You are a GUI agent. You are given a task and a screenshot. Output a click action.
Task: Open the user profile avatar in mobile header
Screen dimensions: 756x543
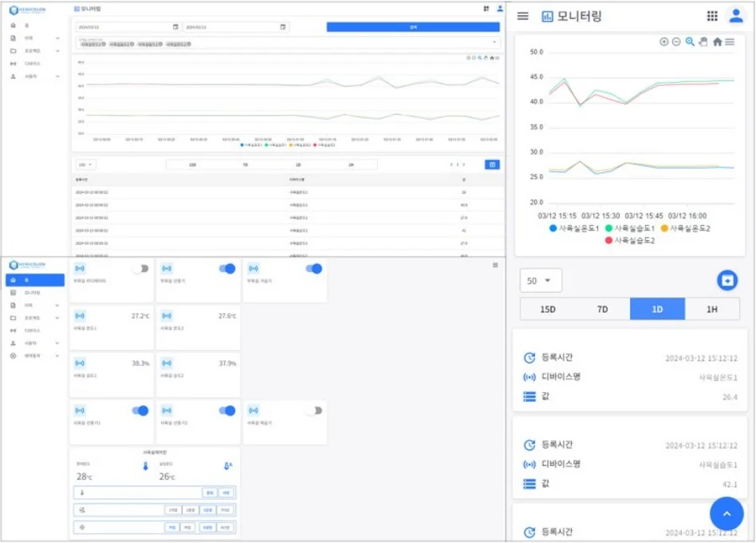[x=736, y=16]
